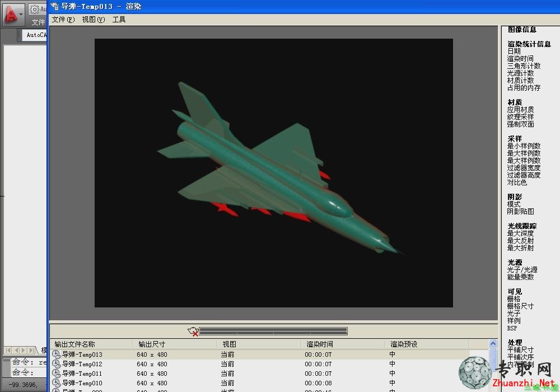The width and height of the screenshot is (560, 392).
Task: Sort by 输出尺寸 column header
Action: tap(175, 344)
